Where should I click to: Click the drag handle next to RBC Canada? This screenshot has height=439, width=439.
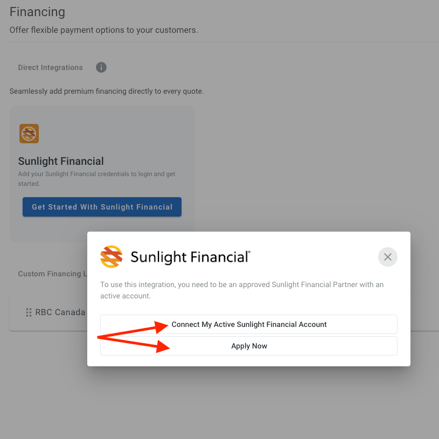[x=29, y=312]
